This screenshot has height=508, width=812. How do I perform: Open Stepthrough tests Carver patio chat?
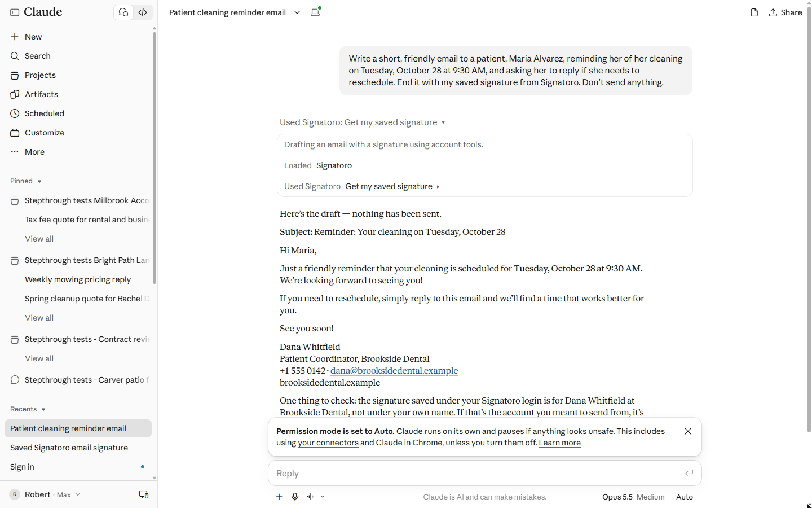point(79,380)
